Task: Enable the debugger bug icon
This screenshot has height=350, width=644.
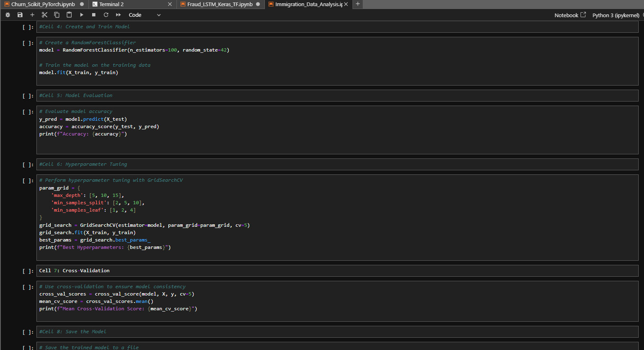Action: tap(8, 15)
